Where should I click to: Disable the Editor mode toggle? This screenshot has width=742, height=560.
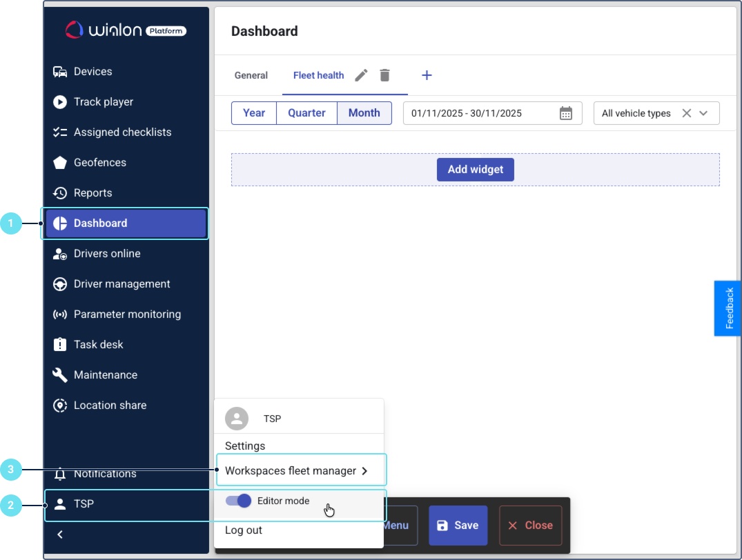(239, 501)
